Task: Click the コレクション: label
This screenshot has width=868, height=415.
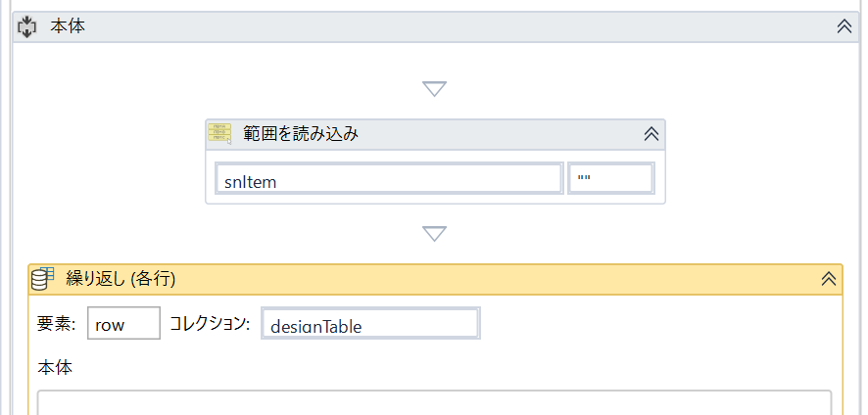Action: point(210,324)
